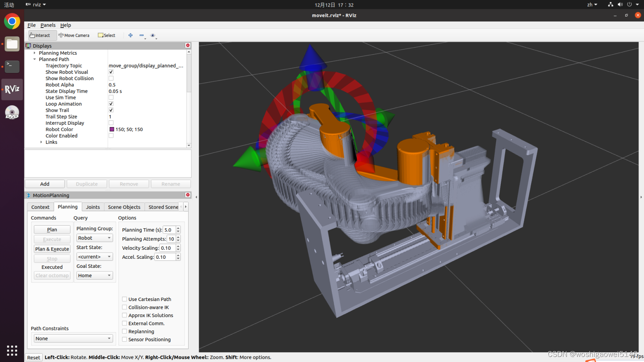Collapse the left panel using the handle arrow
644x362 pixels.
(x=196, y=197)
